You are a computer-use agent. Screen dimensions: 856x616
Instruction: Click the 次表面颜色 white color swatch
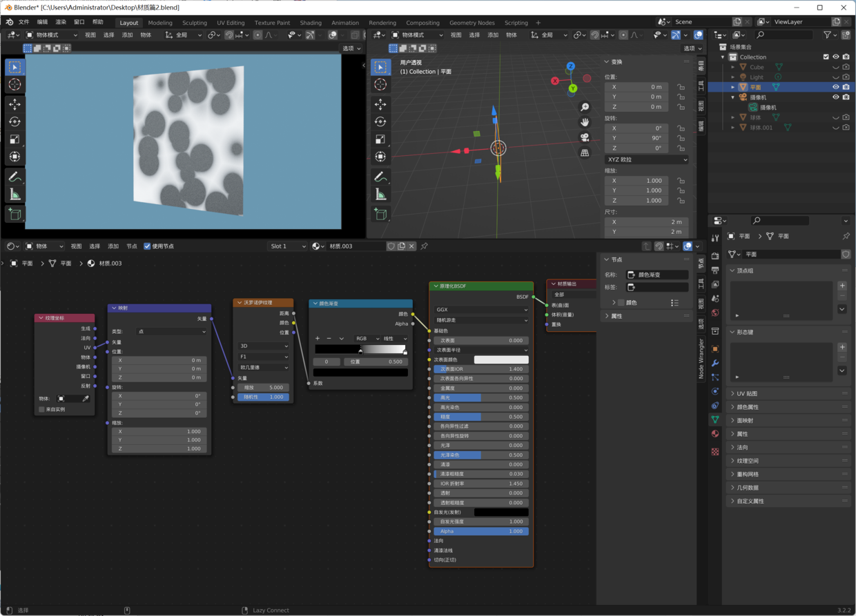[501, 359]
